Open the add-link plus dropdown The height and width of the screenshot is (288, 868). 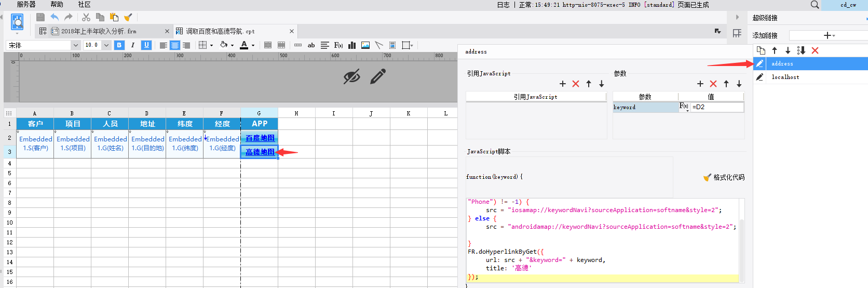(x=829, y=35)
